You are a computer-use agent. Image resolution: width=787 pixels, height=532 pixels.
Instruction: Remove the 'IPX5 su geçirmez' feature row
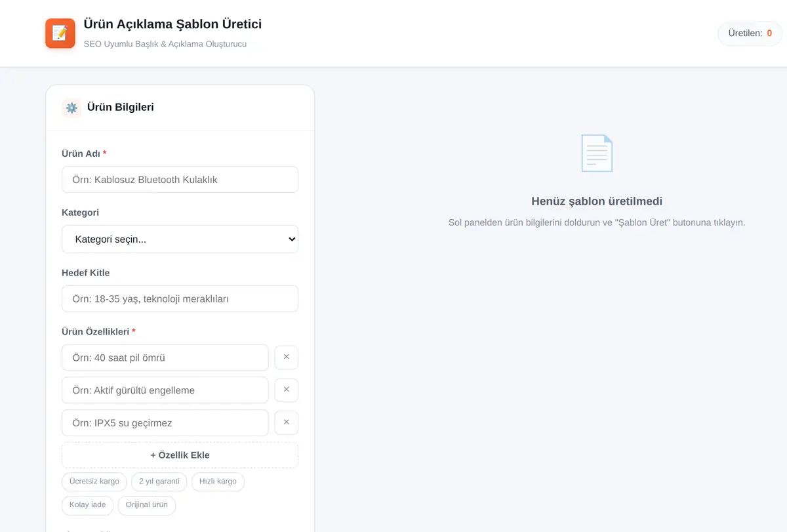pos(286,422)
